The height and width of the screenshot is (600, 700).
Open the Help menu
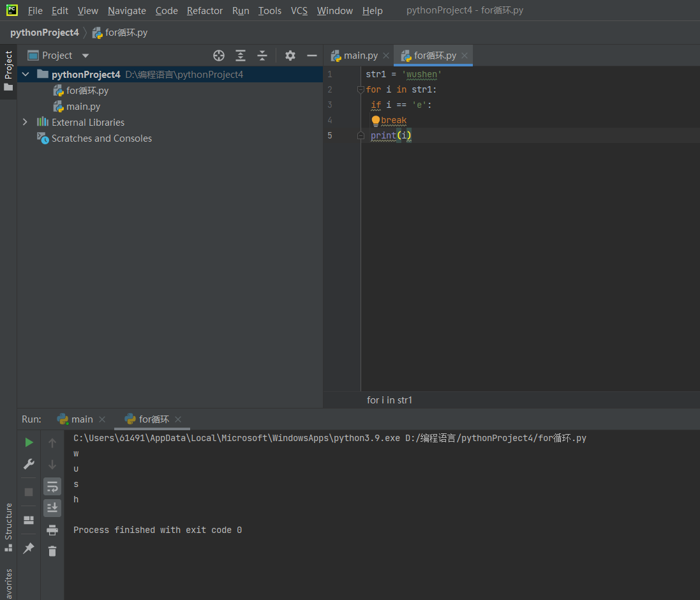(372, 11)
